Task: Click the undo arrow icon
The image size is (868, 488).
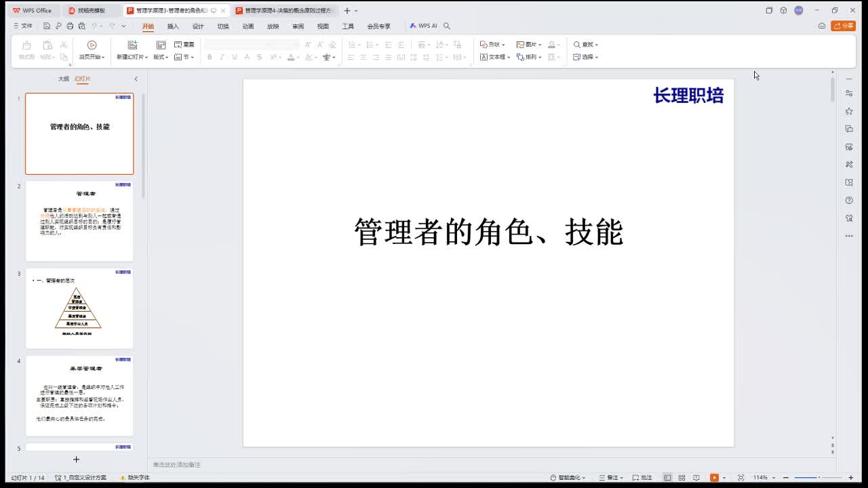Action: (94, 26)
